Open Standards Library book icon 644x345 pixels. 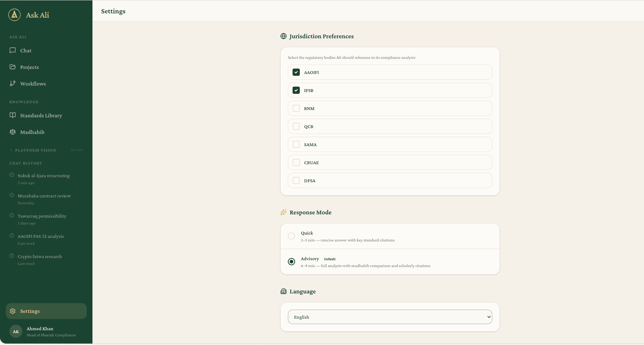click(13, 115)
